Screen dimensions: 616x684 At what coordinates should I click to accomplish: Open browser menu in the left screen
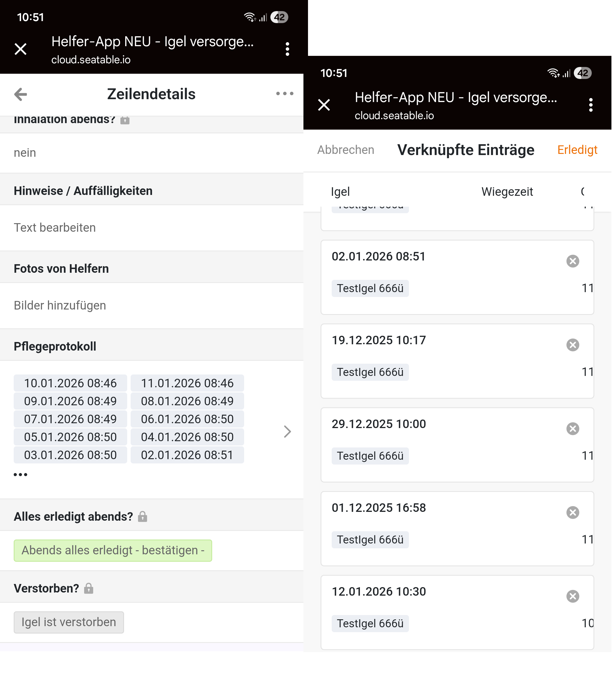(x=287, y=49)
